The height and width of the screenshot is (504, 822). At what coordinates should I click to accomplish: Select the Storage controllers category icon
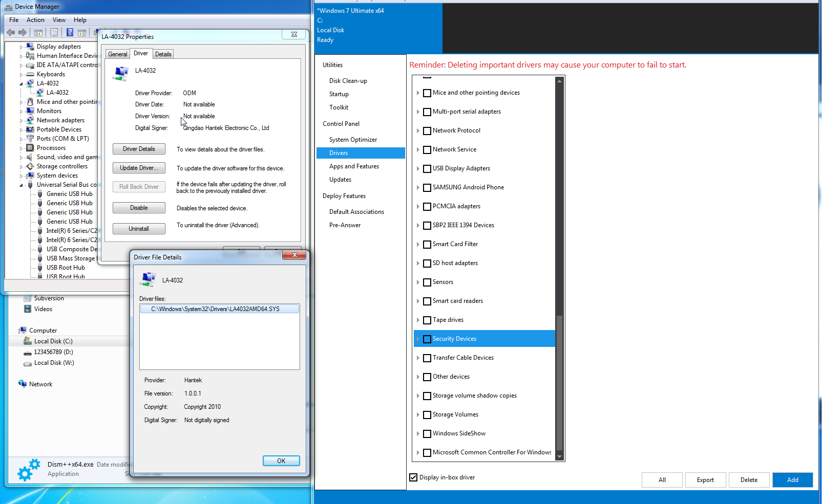pyautogui.click(x=30, y=166)
